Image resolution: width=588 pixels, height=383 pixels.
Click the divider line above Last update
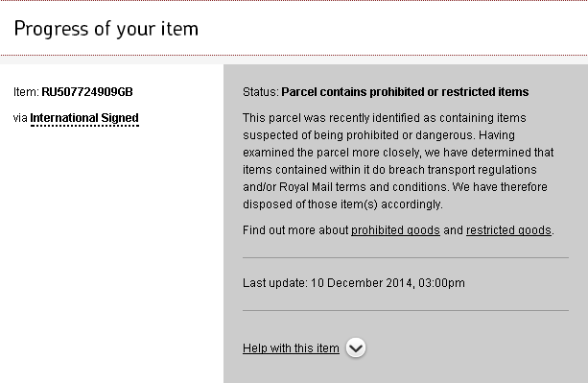(x=406, y=257)
